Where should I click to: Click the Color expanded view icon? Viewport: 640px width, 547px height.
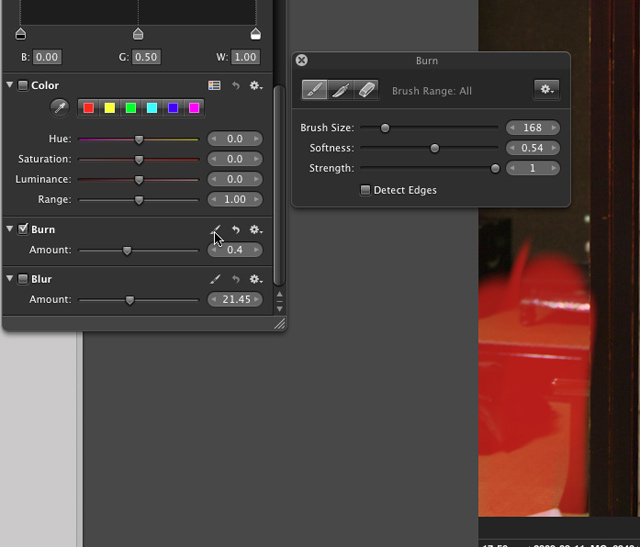(214, 86)
